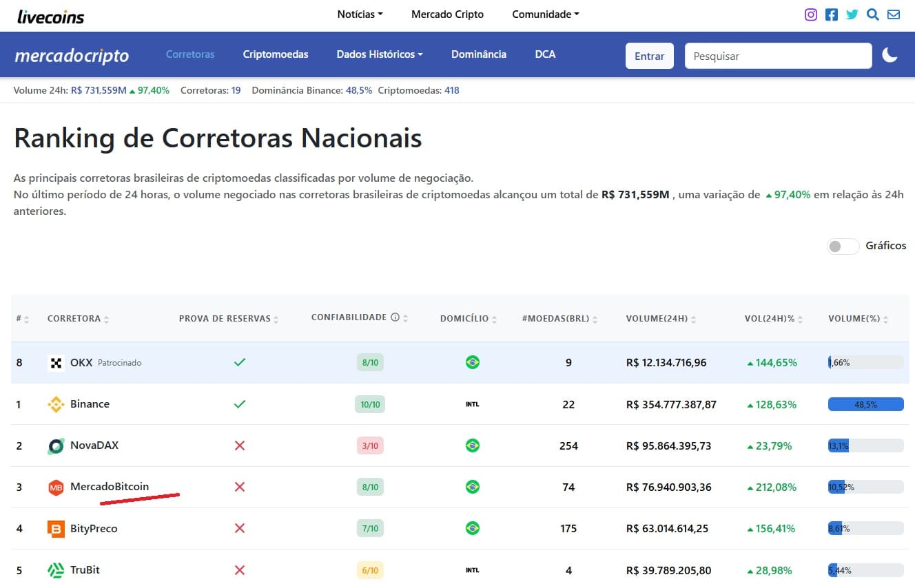Click the NovaDAX logo icon

click(x=56, y=445)
